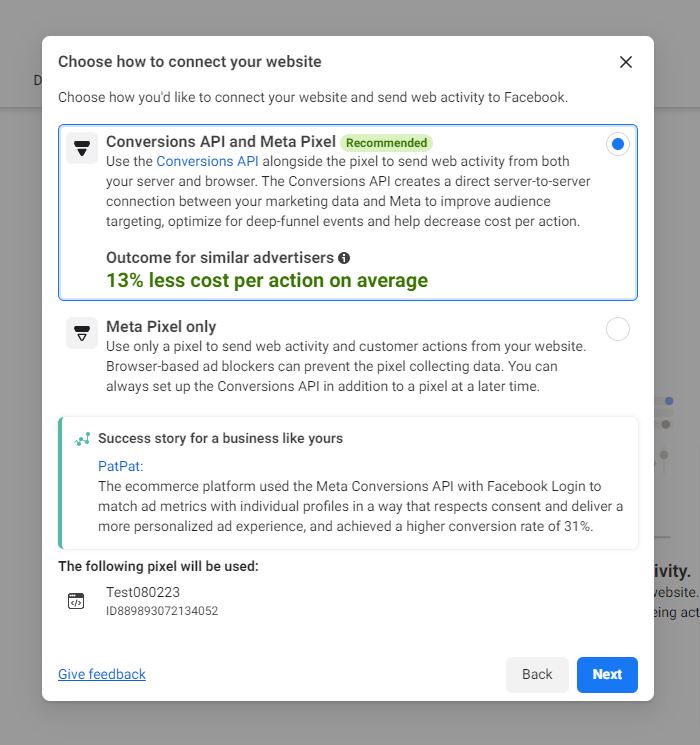Image resolution: width=700 pixels, height=745 pixels.
Task: Click the Give feedback link
Action: coord(102,674)
